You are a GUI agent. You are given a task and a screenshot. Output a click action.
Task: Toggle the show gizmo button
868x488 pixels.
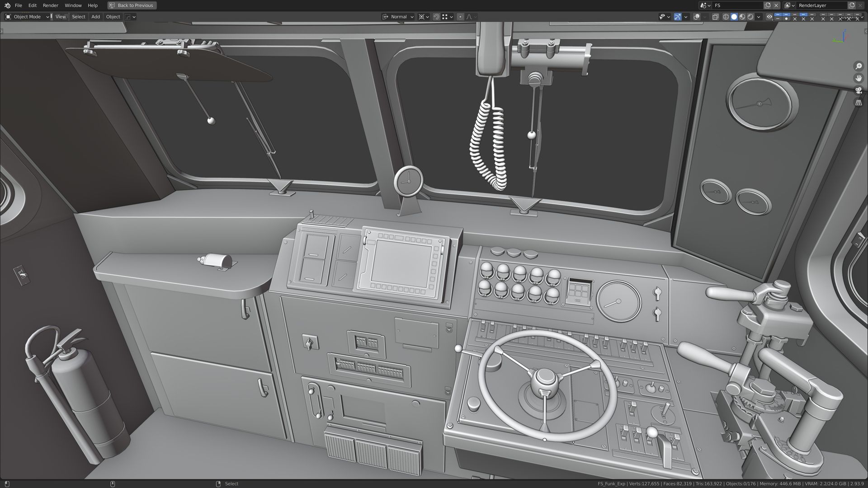tap(677, 17)
